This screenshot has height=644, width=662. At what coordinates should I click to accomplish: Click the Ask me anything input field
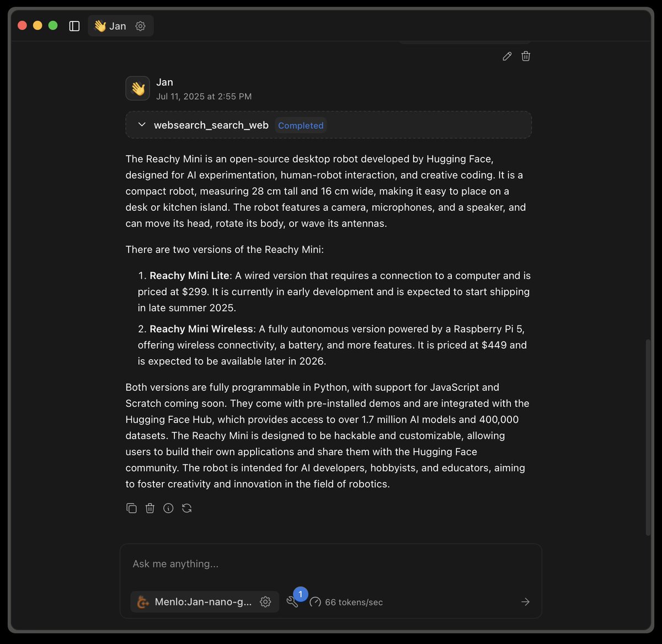point(330,564)
